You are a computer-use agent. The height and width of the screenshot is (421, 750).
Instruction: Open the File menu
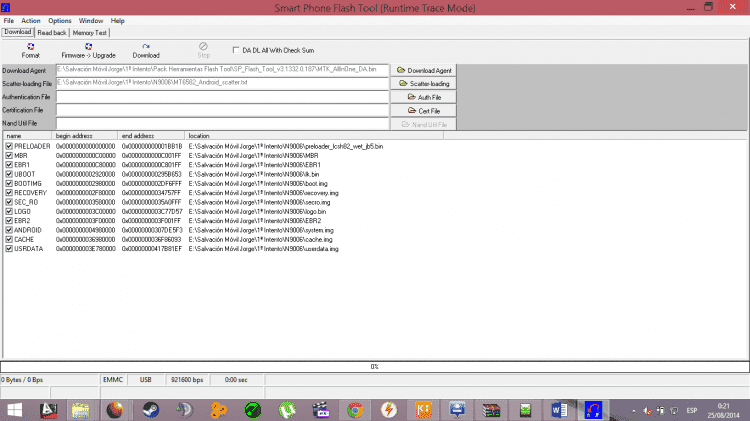click(x=9, y=21)
